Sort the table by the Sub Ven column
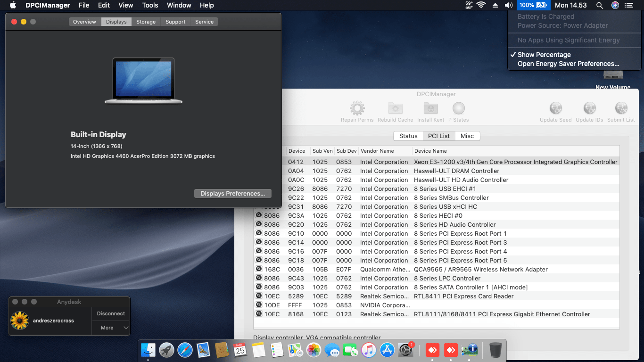The height and width of the screenshot is (362, 644). 322,151
